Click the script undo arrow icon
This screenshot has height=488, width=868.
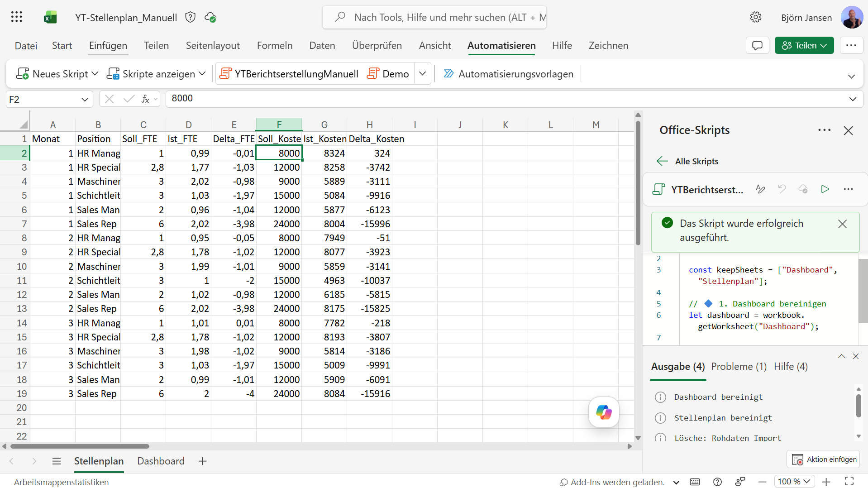782,189
